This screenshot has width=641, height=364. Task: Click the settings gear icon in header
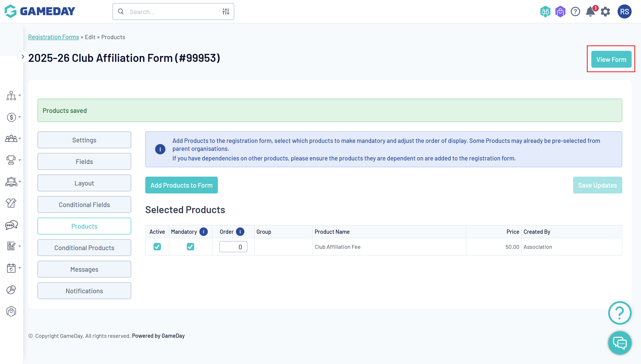[x=605, y=12]
